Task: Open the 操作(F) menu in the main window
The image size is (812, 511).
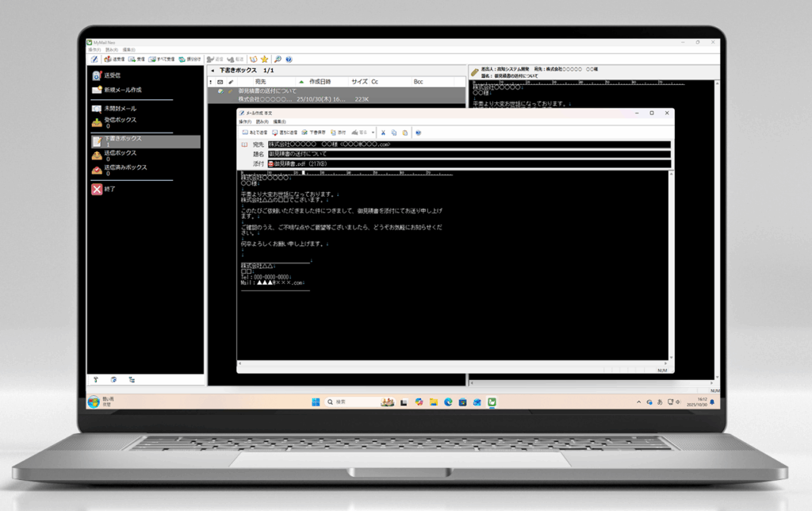Action: click(95, 49)
